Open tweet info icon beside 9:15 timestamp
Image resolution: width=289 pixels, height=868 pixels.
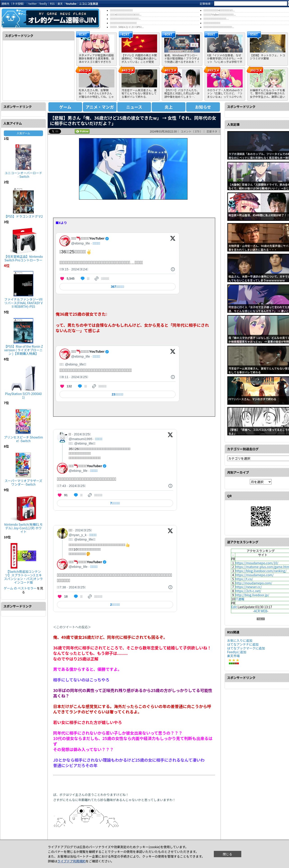click(x=173, y=269)
